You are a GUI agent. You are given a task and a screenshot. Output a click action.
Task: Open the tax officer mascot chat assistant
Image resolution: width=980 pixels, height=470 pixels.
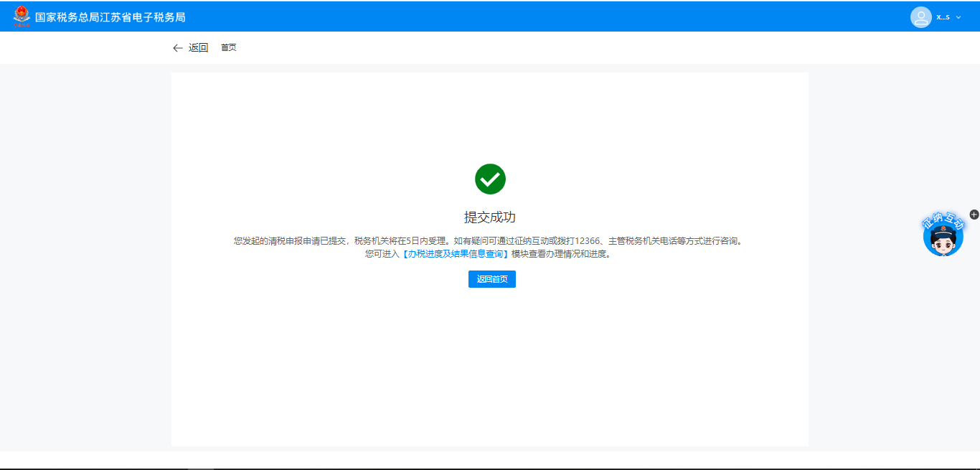(x=943, y=240)
